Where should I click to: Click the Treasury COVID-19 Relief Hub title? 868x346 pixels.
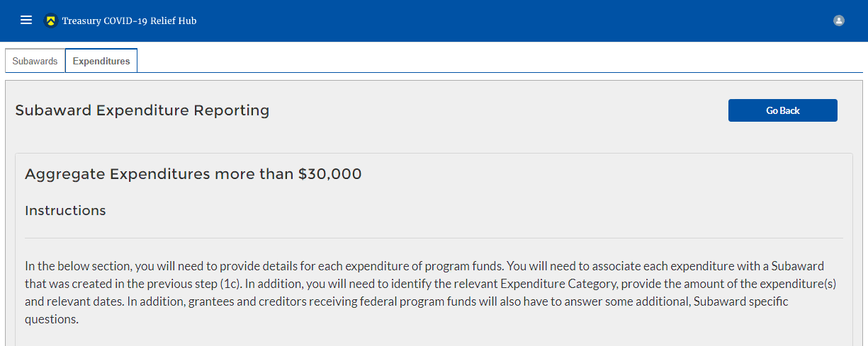tap(129, 21)
